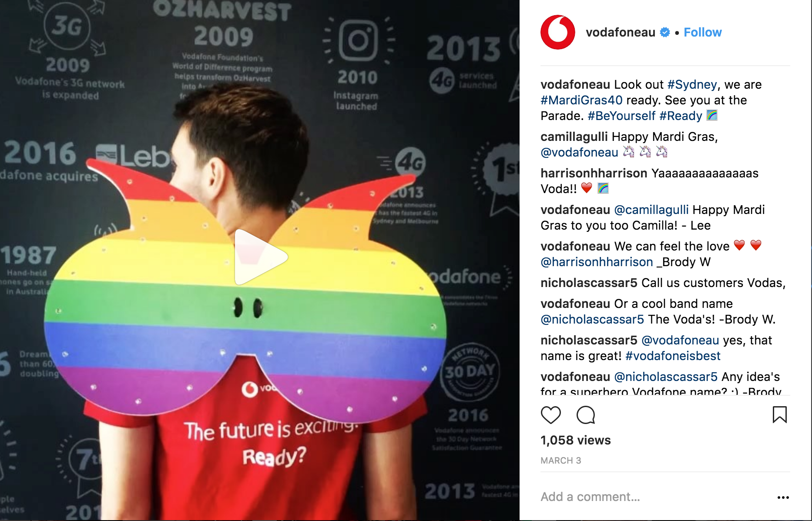Save post with bookmark icon

coord(779,414)
